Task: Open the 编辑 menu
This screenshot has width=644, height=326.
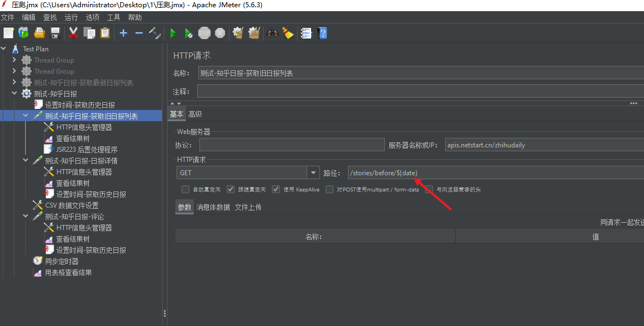Action: [x=28, y=17]
